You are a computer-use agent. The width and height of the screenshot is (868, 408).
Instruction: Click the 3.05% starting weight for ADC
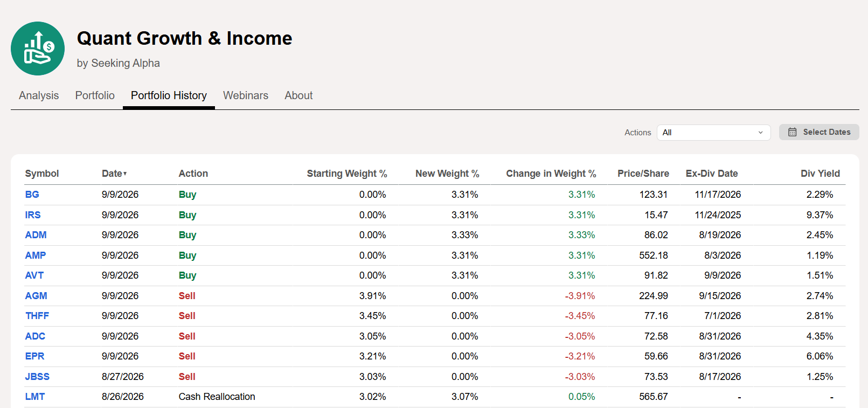click(x=372, y=336)
